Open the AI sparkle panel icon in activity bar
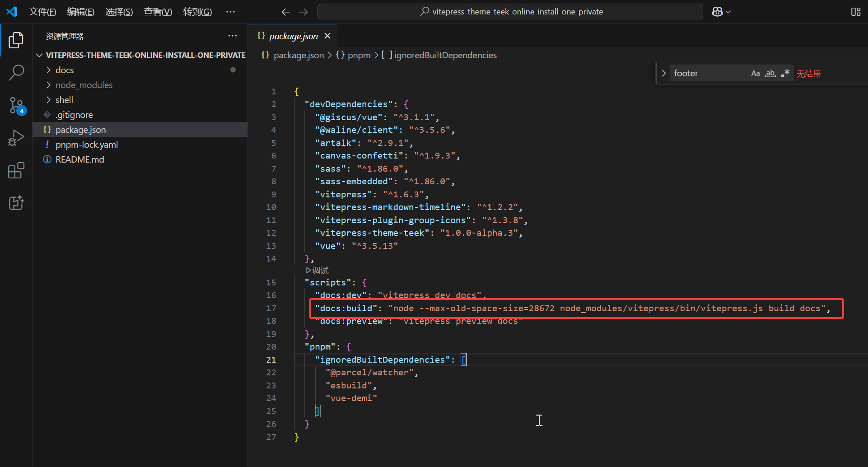 click(16, 203)
